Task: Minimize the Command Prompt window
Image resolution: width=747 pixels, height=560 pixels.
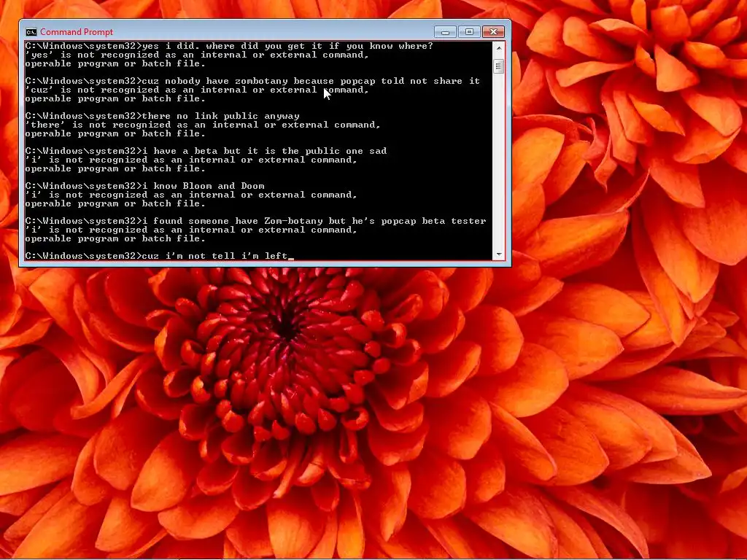Action: pyautogui.click(x=445, y=32)
